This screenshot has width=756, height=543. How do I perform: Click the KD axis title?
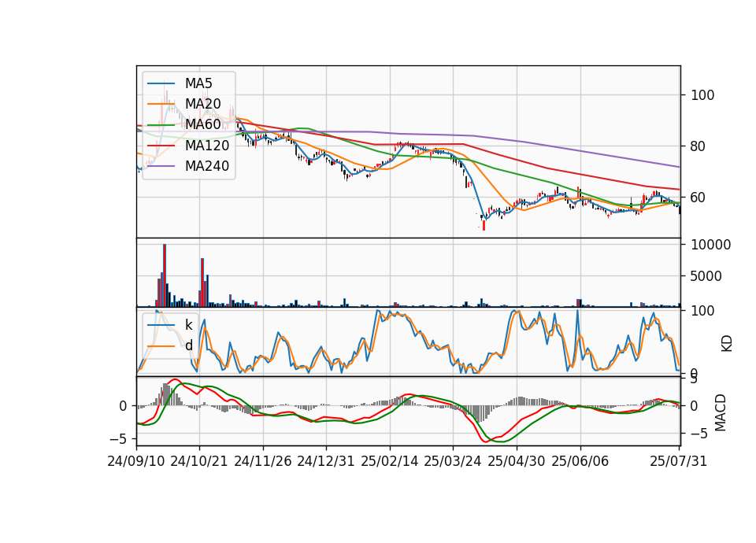(727, 344)
